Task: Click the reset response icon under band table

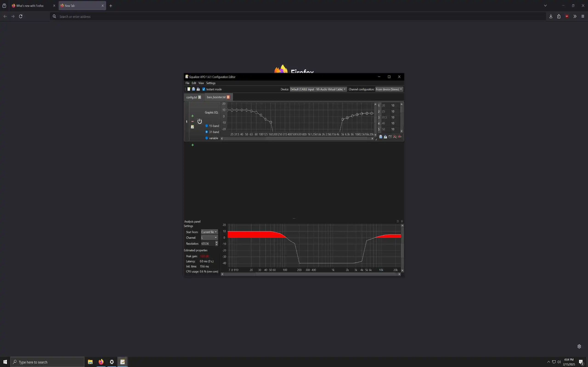Action: point(399,137)
